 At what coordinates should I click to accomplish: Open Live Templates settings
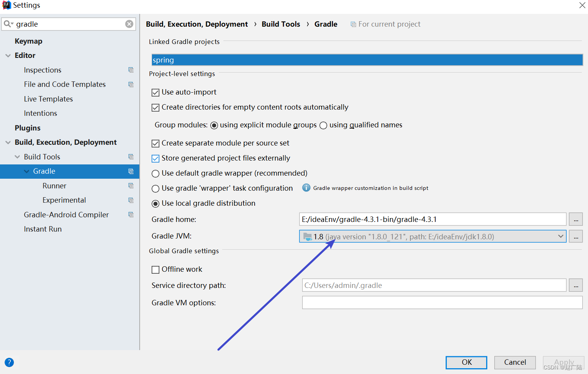(48, 99)
